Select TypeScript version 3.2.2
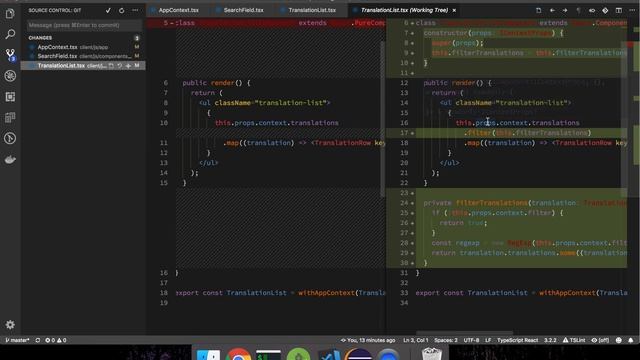This screenshot has width=640, height=360. [x=550, y=340]
